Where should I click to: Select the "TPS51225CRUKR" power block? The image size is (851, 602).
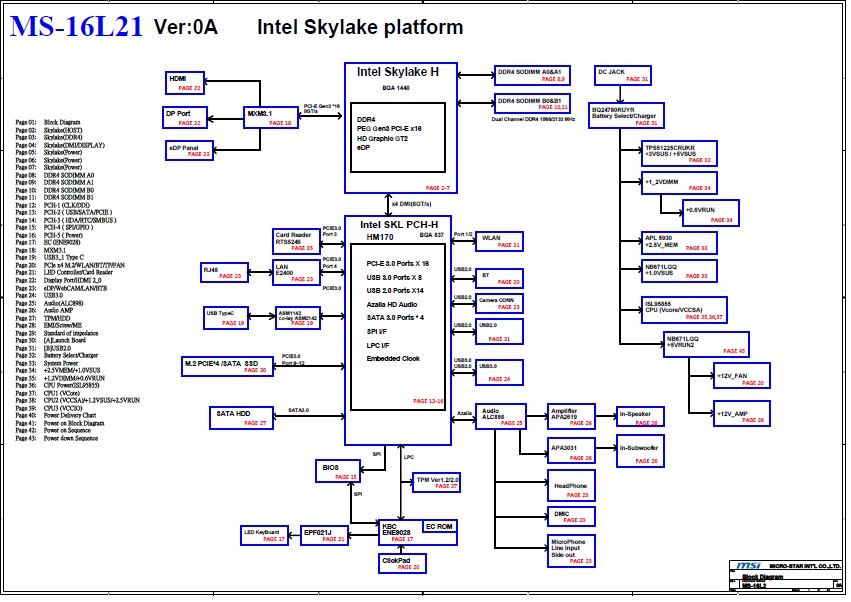pos(679,153)
